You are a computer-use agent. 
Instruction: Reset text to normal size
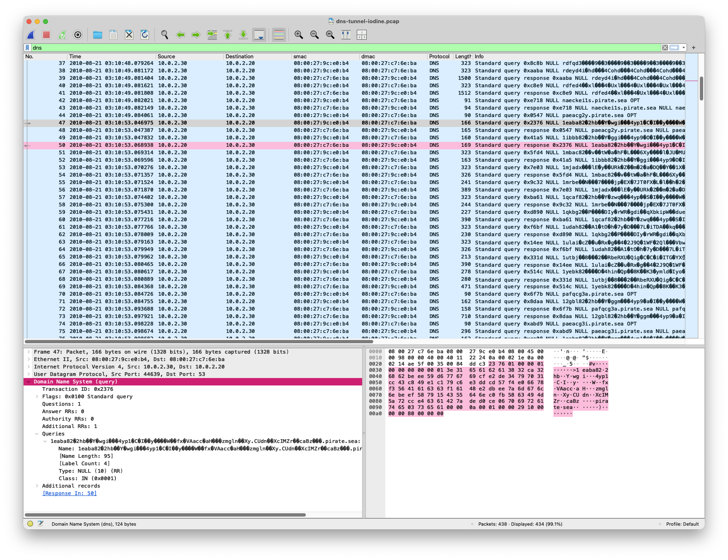(330, 35)
